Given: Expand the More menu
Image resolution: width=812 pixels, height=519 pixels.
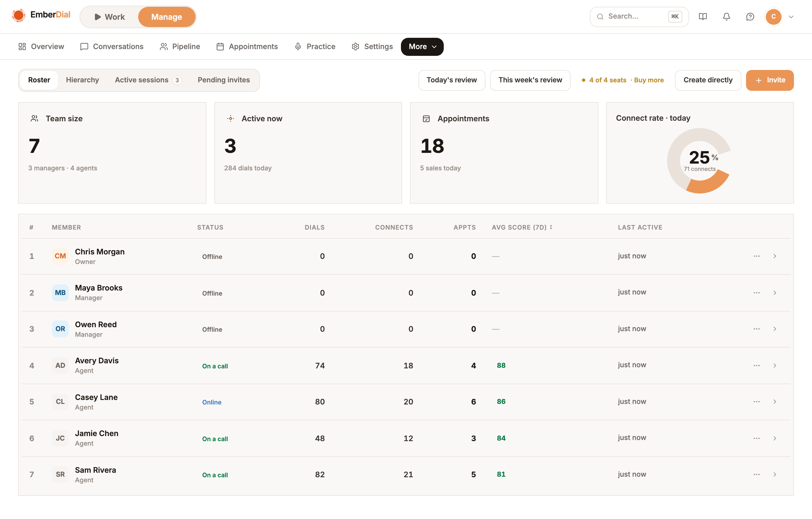Looking at the screenshot, I should pyautogui.click(x=422, y=47).
